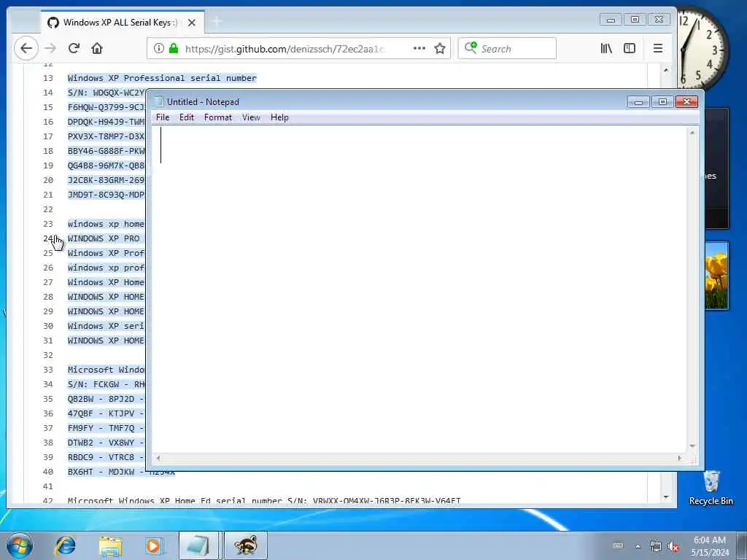The width and height of the screenshot is (747, 560).
Task: Minimize the Notepad window
Action: 638,102
